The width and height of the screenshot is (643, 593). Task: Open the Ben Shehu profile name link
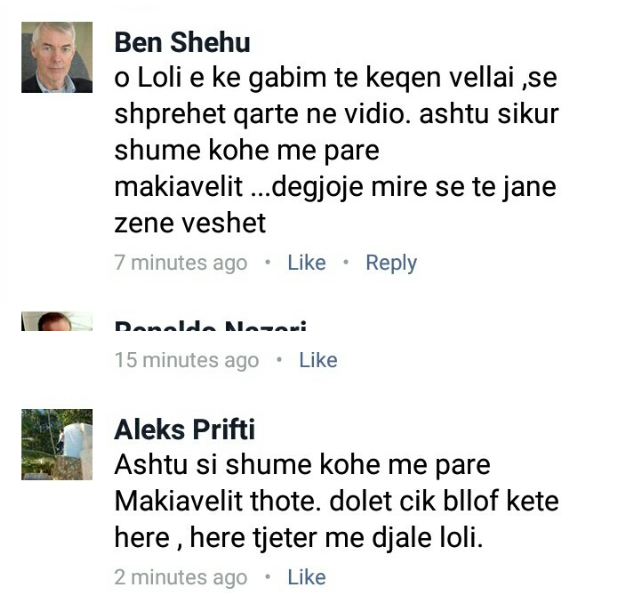pyautogui.click(x=182, y=42)
